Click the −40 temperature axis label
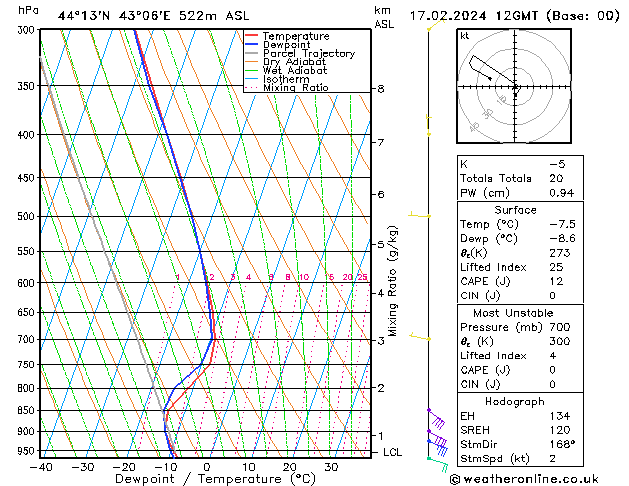 tap(41, 467)
